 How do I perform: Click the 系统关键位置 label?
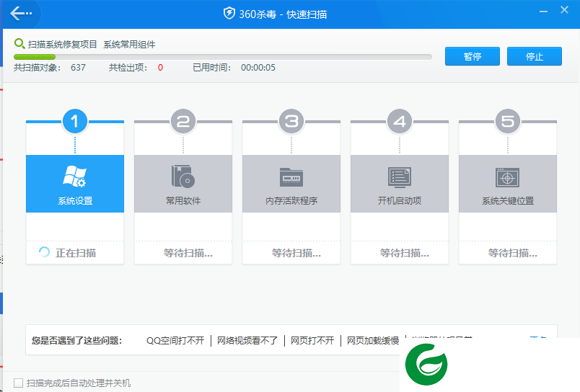pos(508,200)
